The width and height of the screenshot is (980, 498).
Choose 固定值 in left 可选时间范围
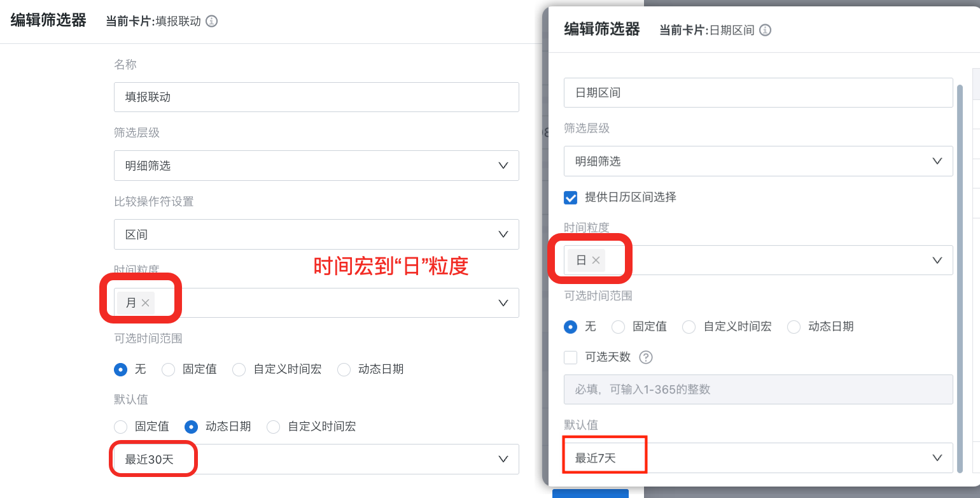(x=169, y=369)
